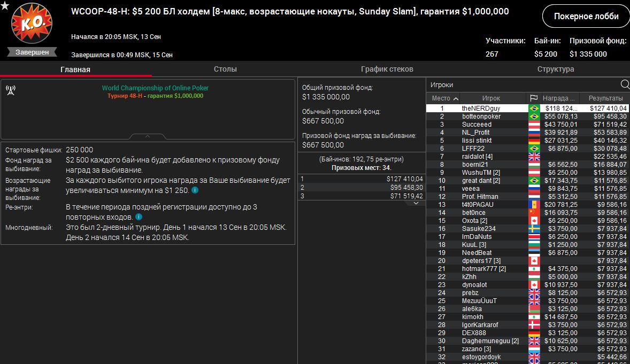The image size is (630, 364).
Task: Sort players by country flag column
Action: click(533, 98)
